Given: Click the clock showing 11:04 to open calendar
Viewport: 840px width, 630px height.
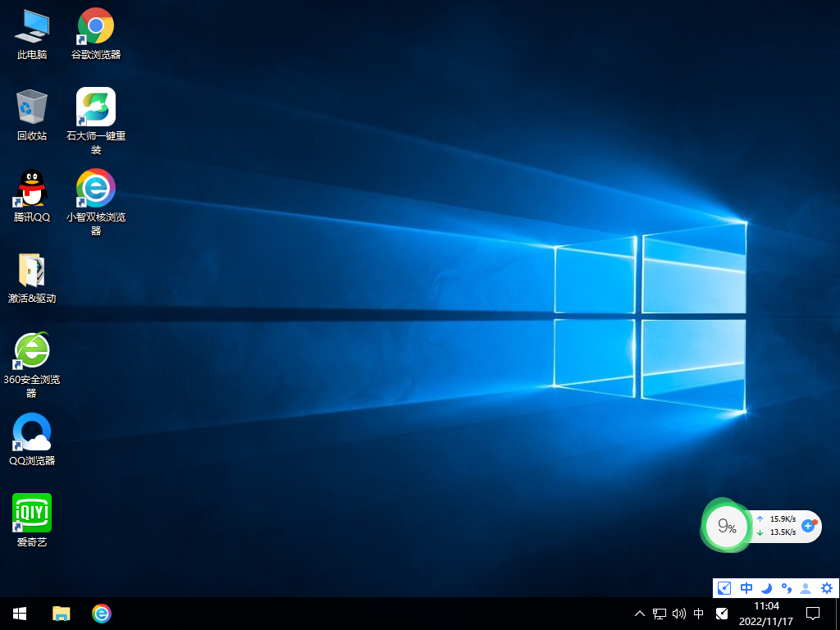Looking at the screenshot, I should [767, 614].
